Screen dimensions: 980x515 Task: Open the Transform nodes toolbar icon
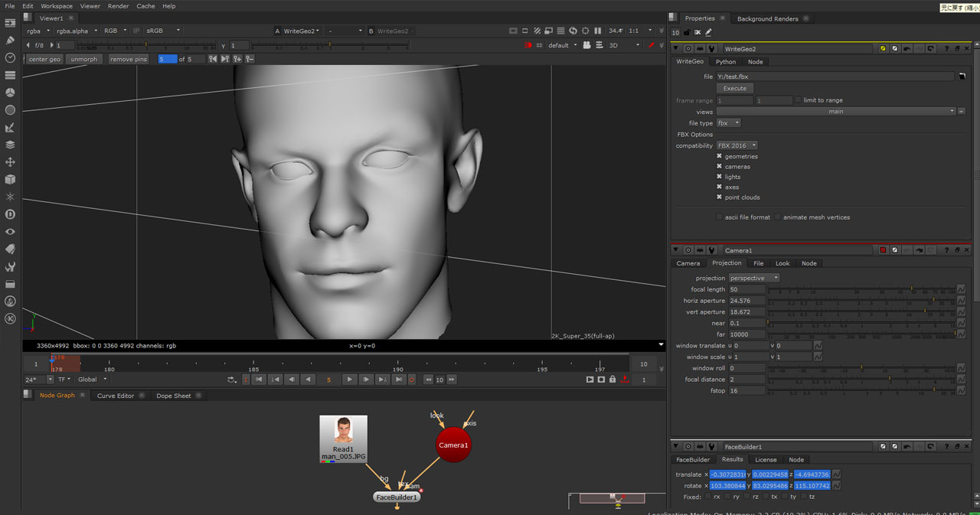(x=10, y=162)
